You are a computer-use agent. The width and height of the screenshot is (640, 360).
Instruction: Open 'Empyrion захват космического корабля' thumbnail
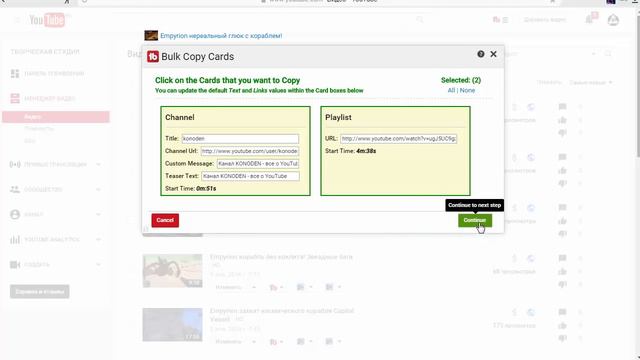(x=172, y=325)
